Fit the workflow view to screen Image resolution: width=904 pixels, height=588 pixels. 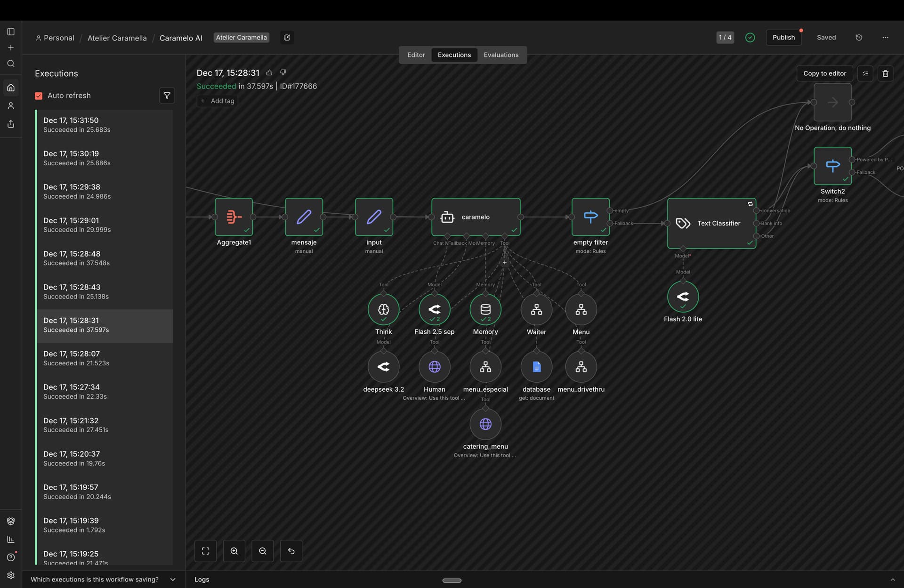[205, 551]
